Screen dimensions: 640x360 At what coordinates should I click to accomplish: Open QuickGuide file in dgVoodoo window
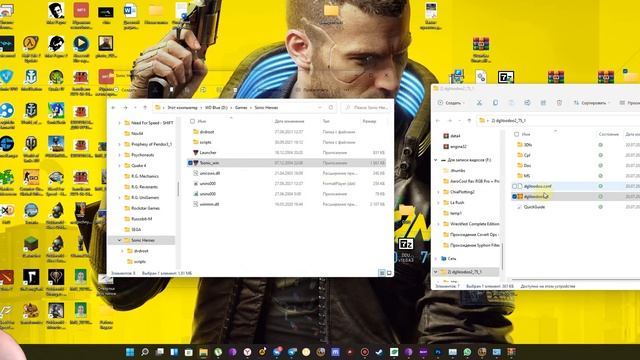[x=534, y=207]
